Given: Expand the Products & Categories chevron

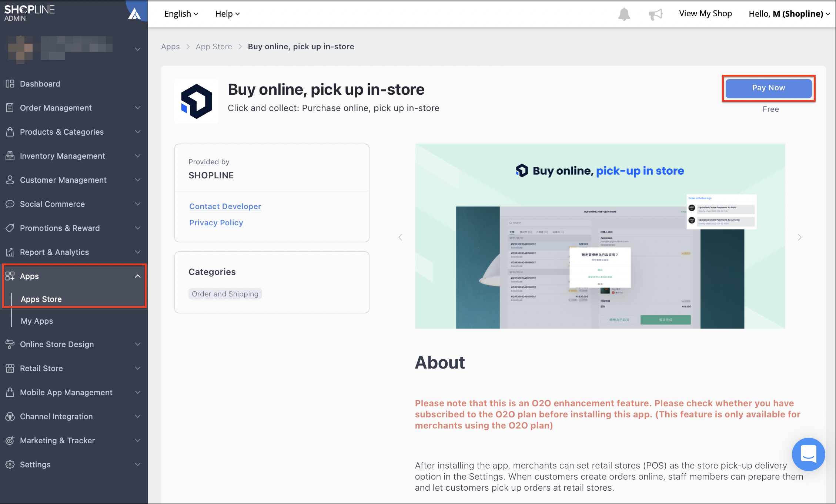Looking at the screenshot, I should (138, 132).
